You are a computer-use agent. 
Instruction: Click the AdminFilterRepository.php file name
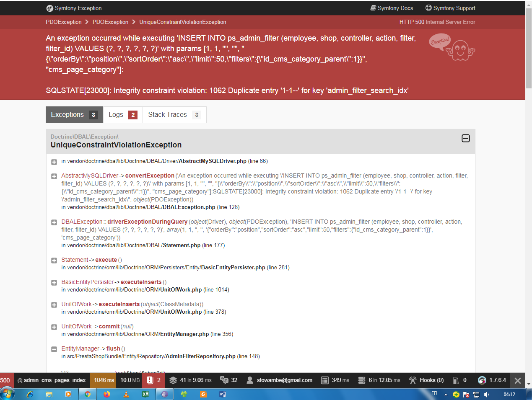pos(200,356)
